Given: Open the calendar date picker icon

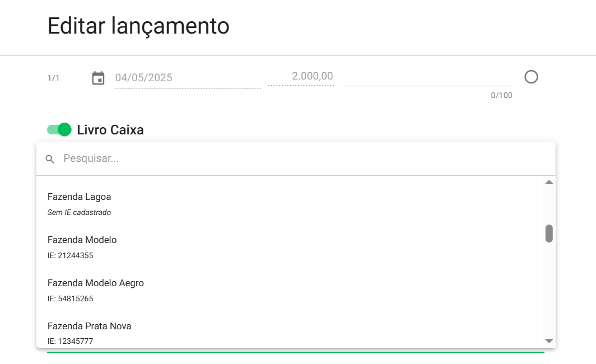Looking at the screenshot, I should click(x=99, y=78).
